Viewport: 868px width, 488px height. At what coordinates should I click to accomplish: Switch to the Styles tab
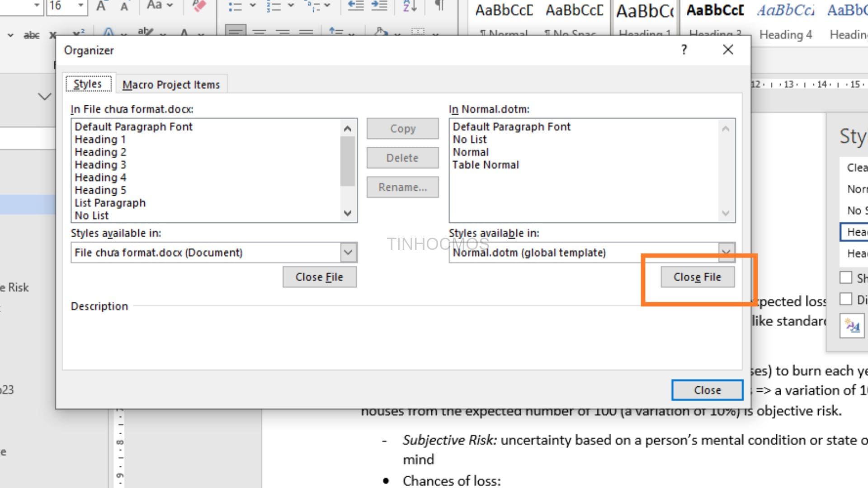point(88,84)
